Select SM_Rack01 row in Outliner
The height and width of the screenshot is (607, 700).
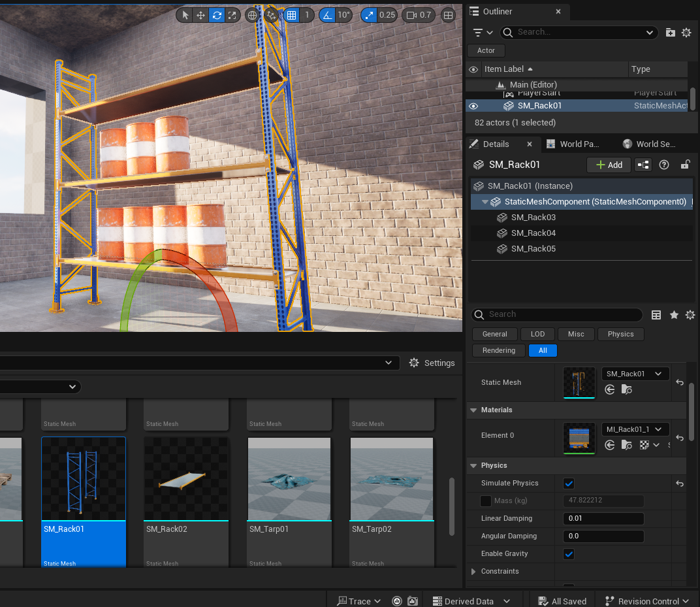point(577,106)
